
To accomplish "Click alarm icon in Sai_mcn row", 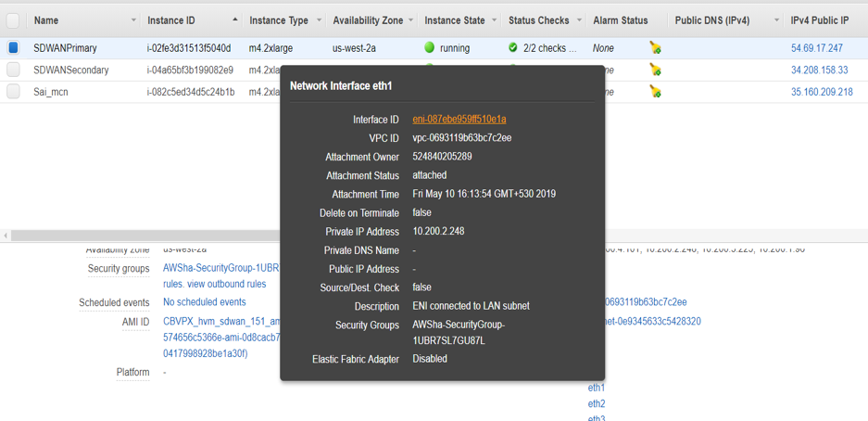I will [656, 92].
